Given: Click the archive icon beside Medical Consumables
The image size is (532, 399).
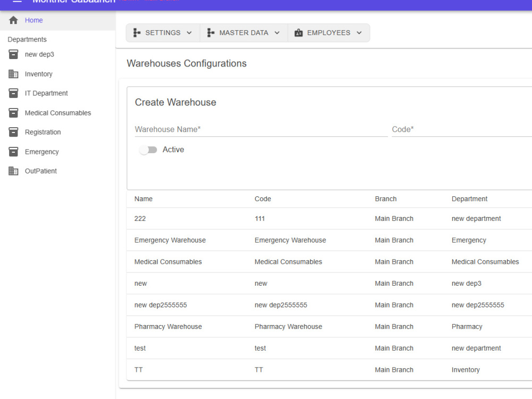Looking at the screenshot, I should [13, 113].
